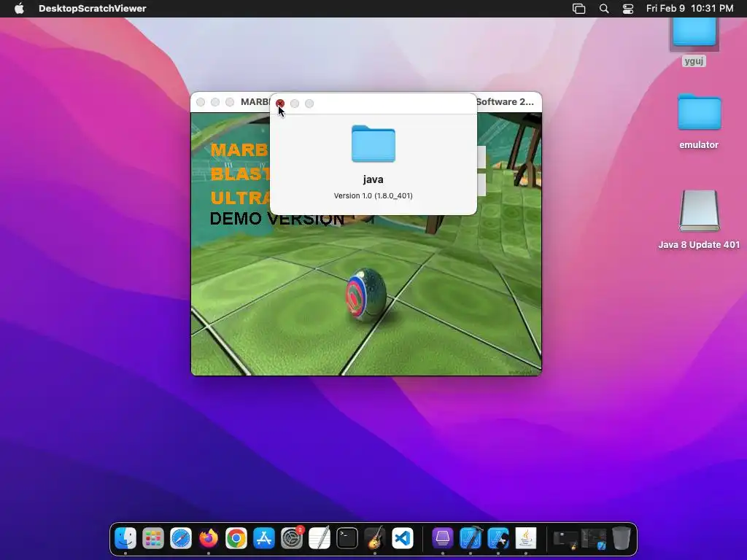The image size is (747, 560).
Task: Click the date and time clock
Action: tap(689, 9)
